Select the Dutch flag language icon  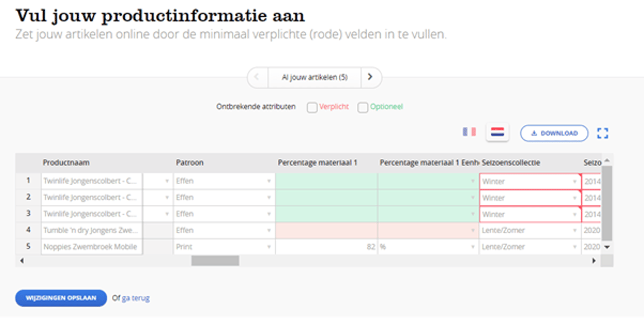pyautogui.click(x=497, y=133)
